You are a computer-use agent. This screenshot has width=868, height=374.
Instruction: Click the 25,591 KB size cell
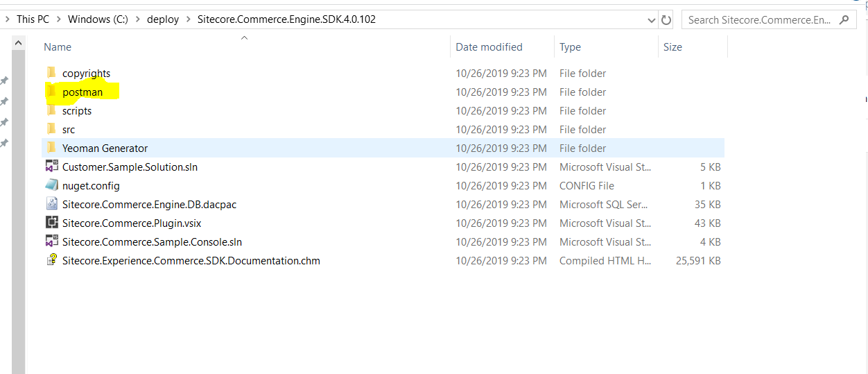(x=698, y=260)
